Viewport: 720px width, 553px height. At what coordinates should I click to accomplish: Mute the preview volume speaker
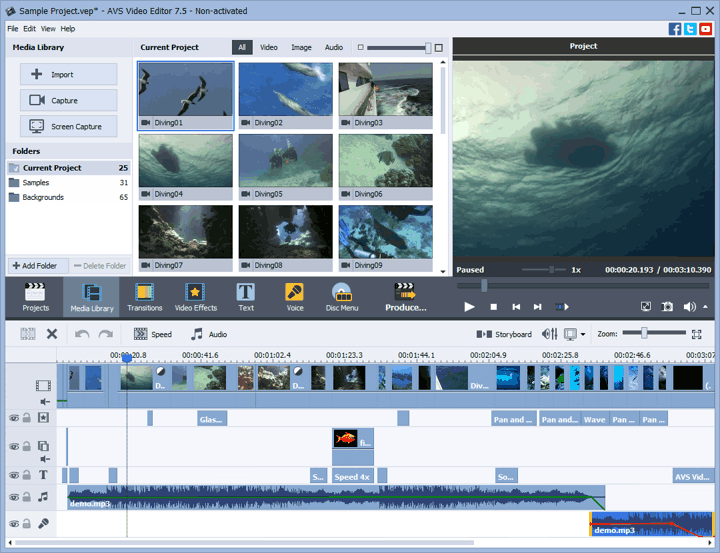click(x=689, y=306)
